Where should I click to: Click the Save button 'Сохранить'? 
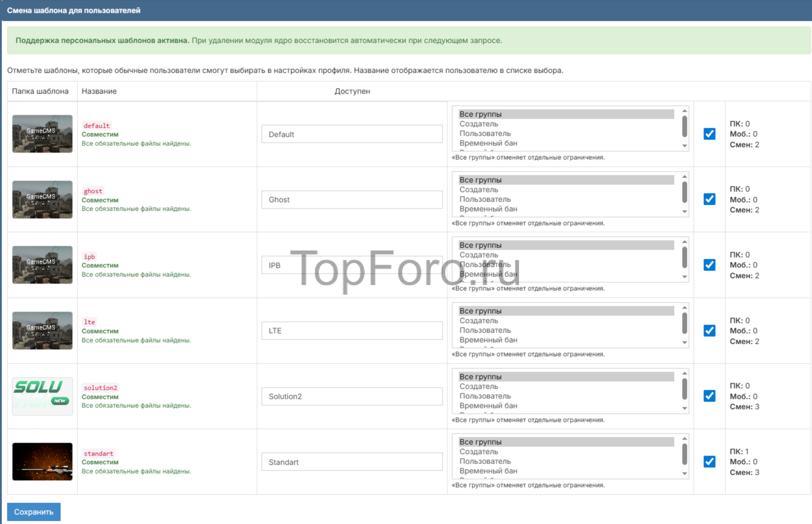point(34,512)
